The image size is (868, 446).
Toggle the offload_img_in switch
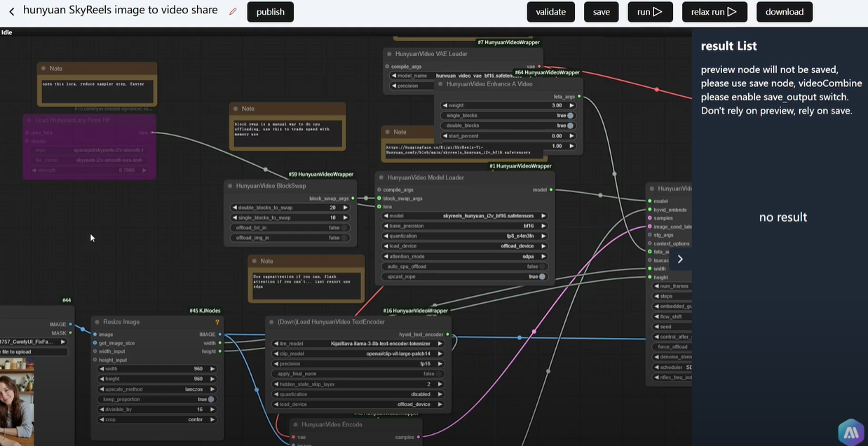(345, 238)
